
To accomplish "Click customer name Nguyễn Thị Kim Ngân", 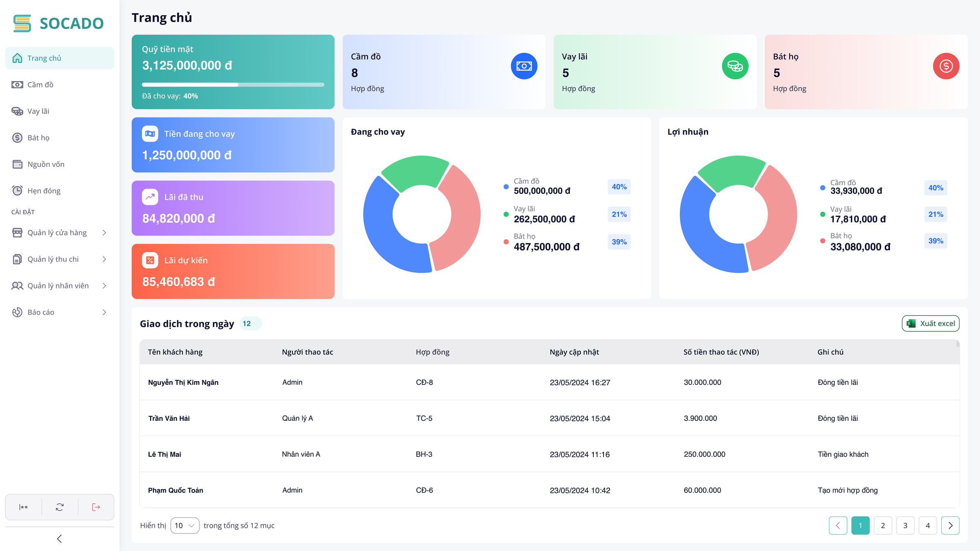I will (x=183, y=382).
